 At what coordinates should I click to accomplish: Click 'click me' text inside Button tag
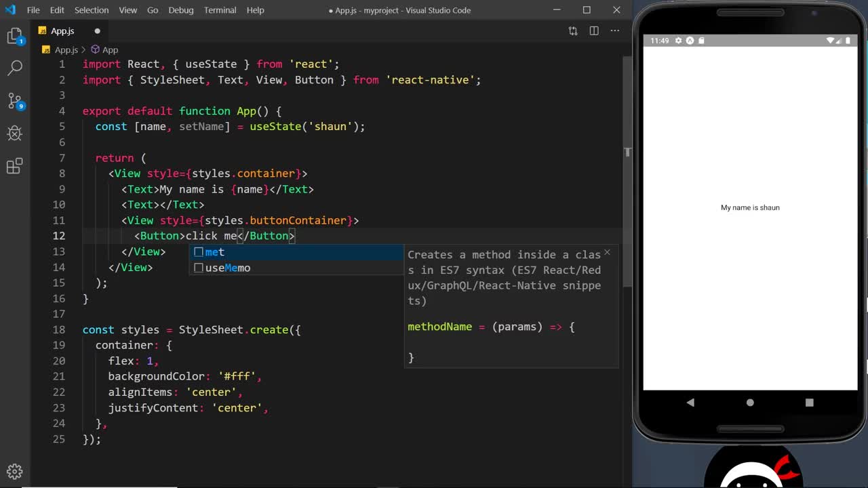tap(211, 236)
